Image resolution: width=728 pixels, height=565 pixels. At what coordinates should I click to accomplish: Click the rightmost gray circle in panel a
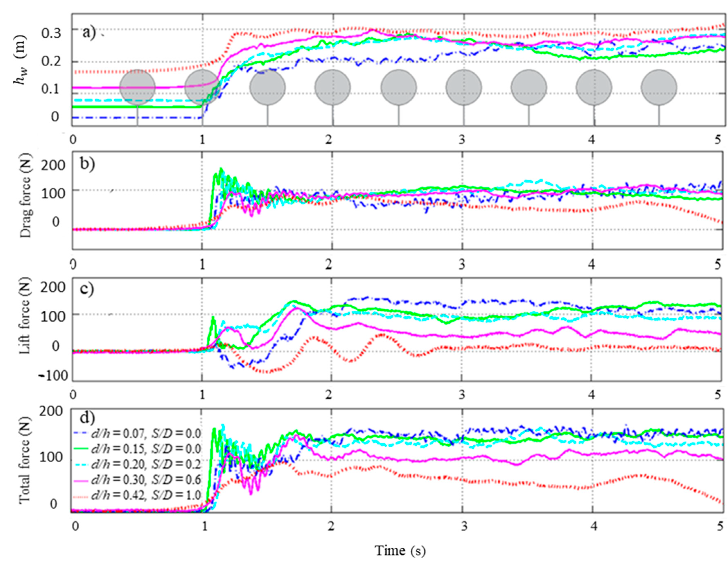(659, 87)
